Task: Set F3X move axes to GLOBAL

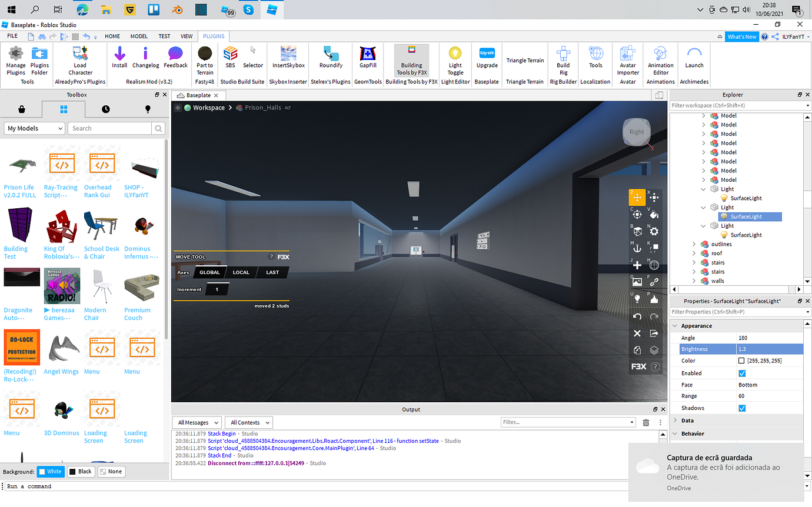Action: tap(209, 272)
